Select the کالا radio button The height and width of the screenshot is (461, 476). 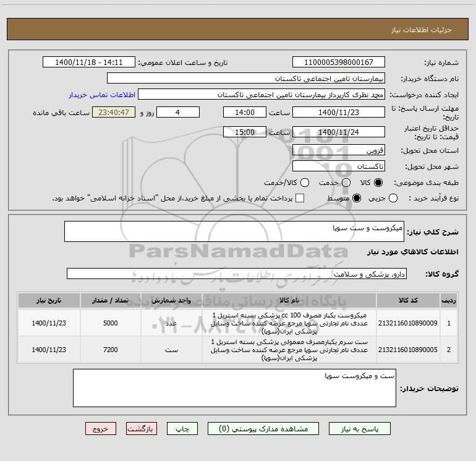pos(378,183)
